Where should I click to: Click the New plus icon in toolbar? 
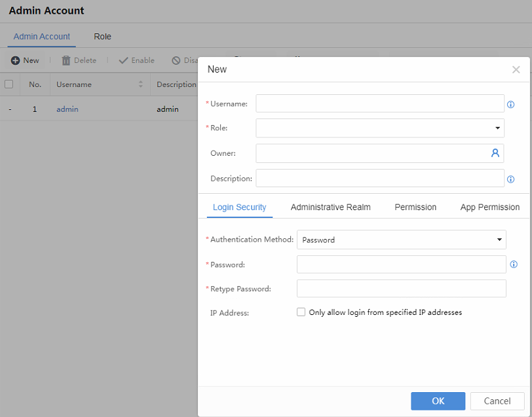(x=15, y=60)
